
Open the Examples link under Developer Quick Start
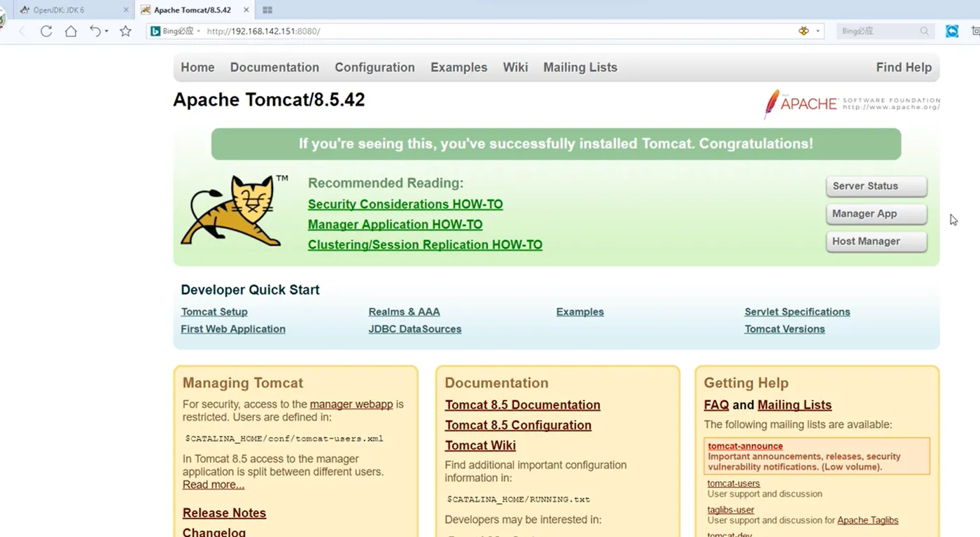pyautogui.click(x=580, y=312)
